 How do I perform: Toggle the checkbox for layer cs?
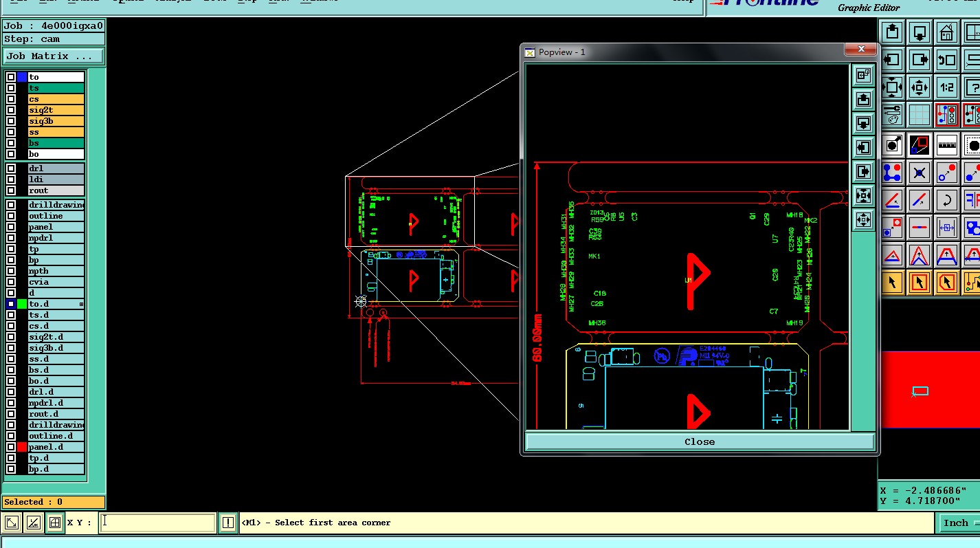tap(11, 99)
